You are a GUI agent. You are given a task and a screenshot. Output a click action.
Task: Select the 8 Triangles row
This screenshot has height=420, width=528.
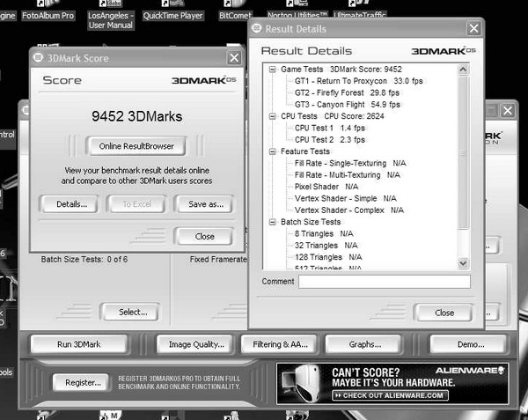(x=324, y=233)
